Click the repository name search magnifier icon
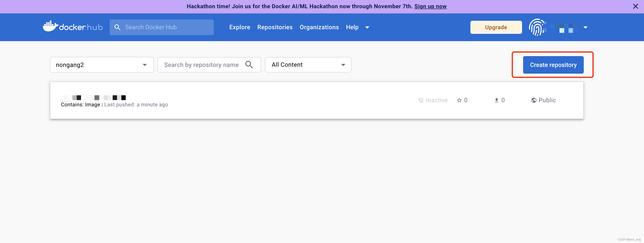This screenshot has width=644, height=243. point(249,65)
